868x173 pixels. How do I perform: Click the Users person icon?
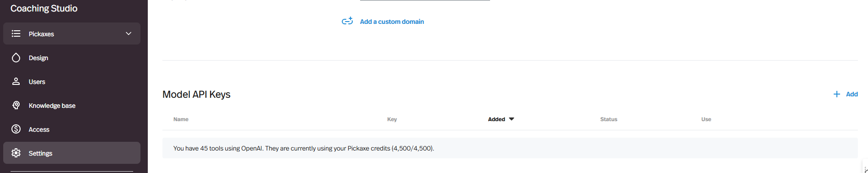click(16, 81)
